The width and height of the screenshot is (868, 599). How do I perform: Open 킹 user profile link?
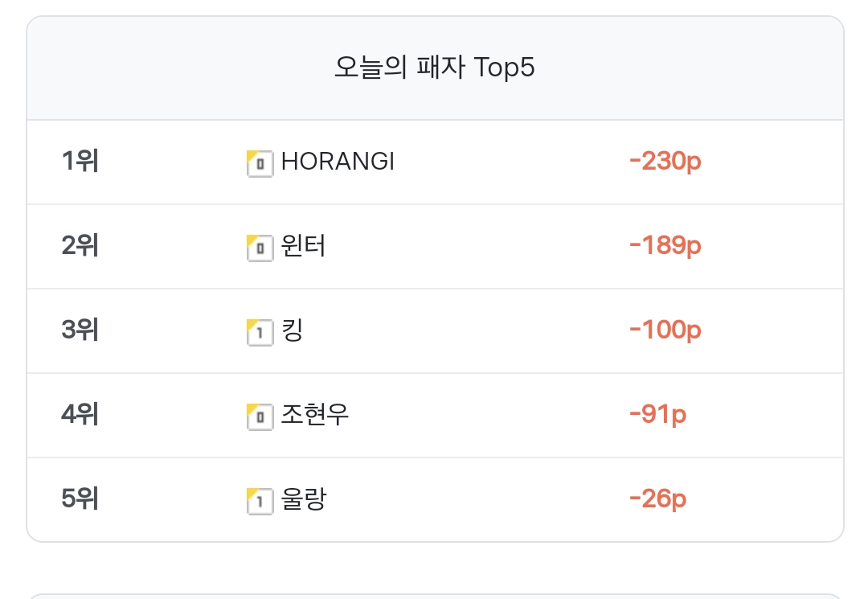293,330
